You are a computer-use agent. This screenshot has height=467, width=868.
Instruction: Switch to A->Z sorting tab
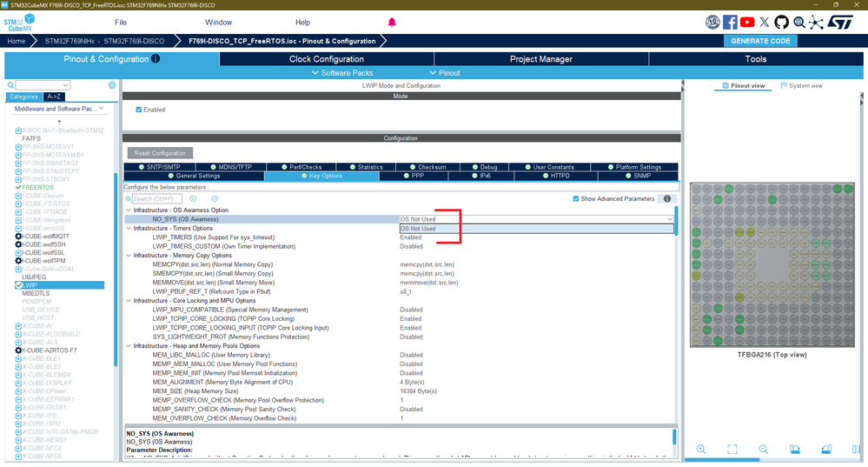pyautogui.click(x=54, y=97)
